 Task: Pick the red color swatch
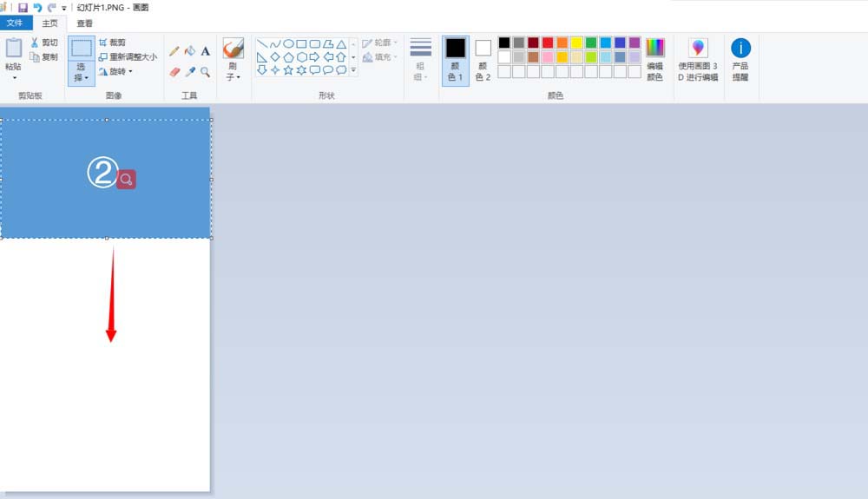point(548,43)
